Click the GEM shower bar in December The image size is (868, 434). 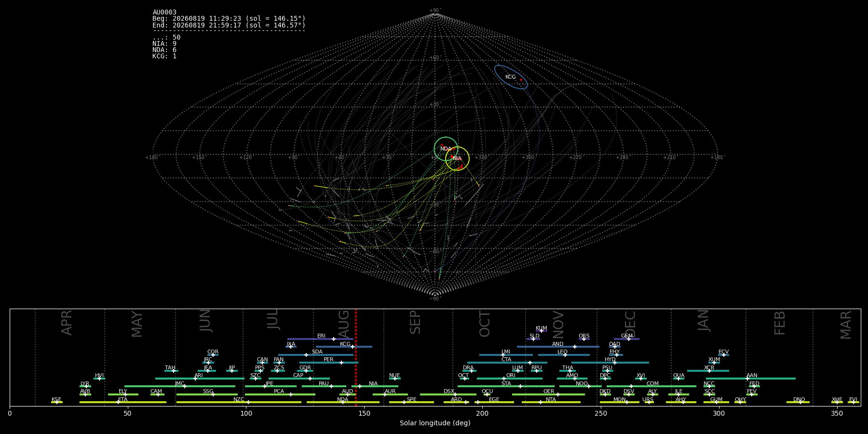point(626,339)
